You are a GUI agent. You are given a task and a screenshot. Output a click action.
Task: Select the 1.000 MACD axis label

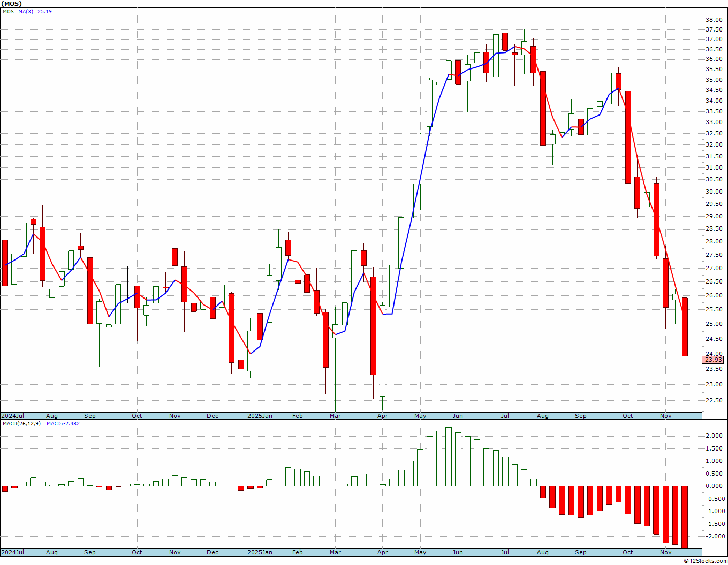coord(713,461)
